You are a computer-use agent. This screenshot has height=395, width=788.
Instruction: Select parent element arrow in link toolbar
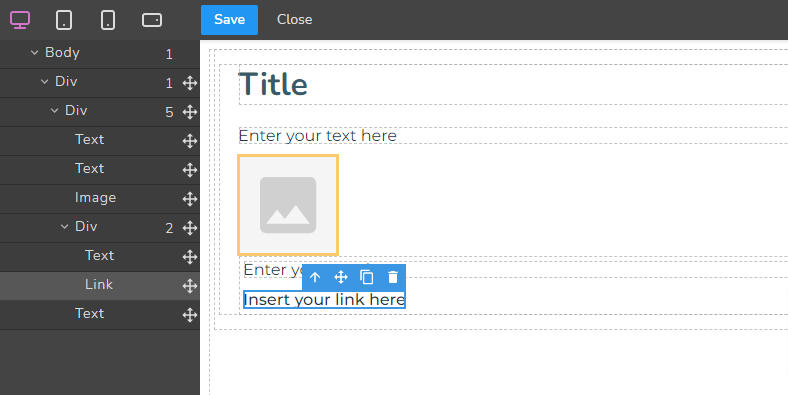[315, 277]
